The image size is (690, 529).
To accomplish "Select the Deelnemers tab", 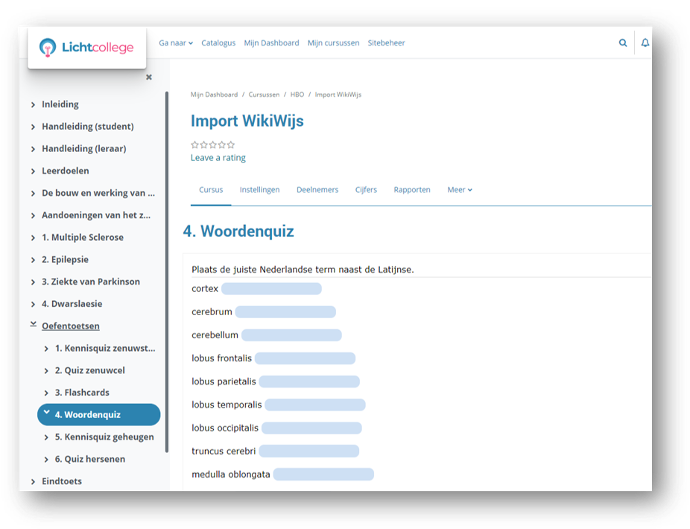I will pos(317,189).
